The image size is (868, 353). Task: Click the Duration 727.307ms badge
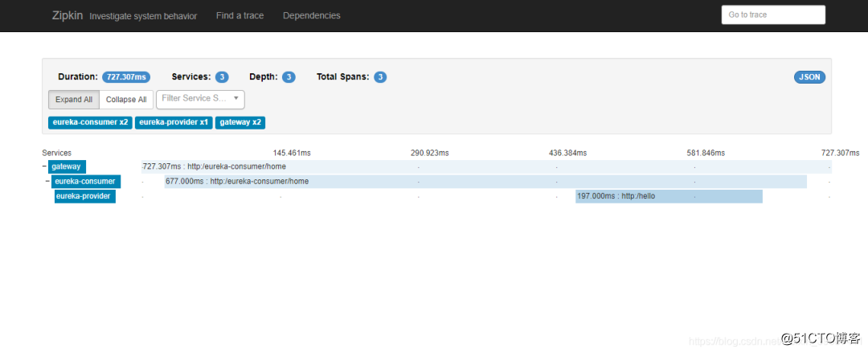click(x=126, y=77)
